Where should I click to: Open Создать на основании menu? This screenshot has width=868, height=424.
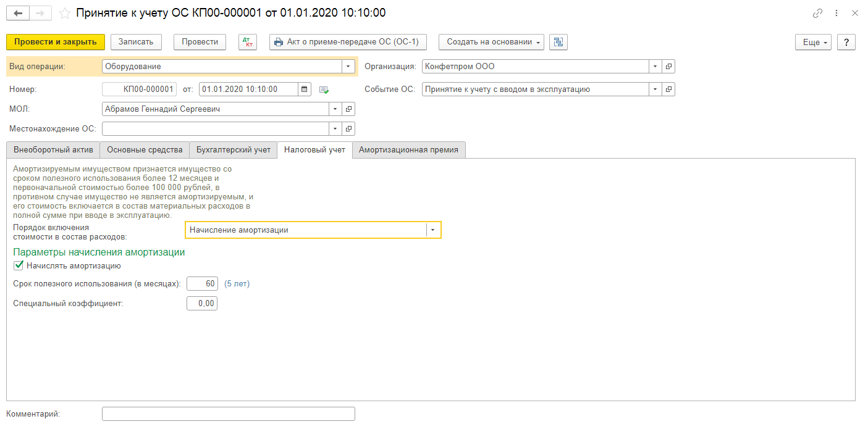coord(491,42)
